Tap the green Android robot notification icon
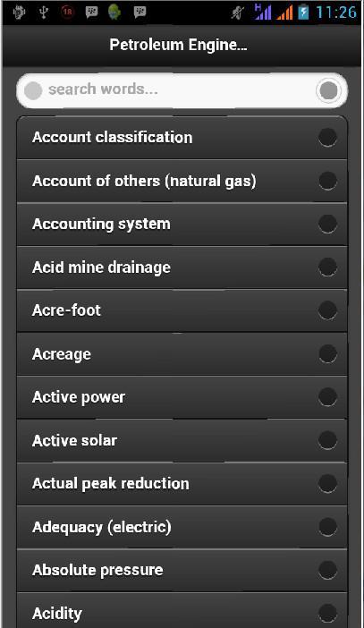The width and height of the screenshot is (364, 628). coord(114,13)
